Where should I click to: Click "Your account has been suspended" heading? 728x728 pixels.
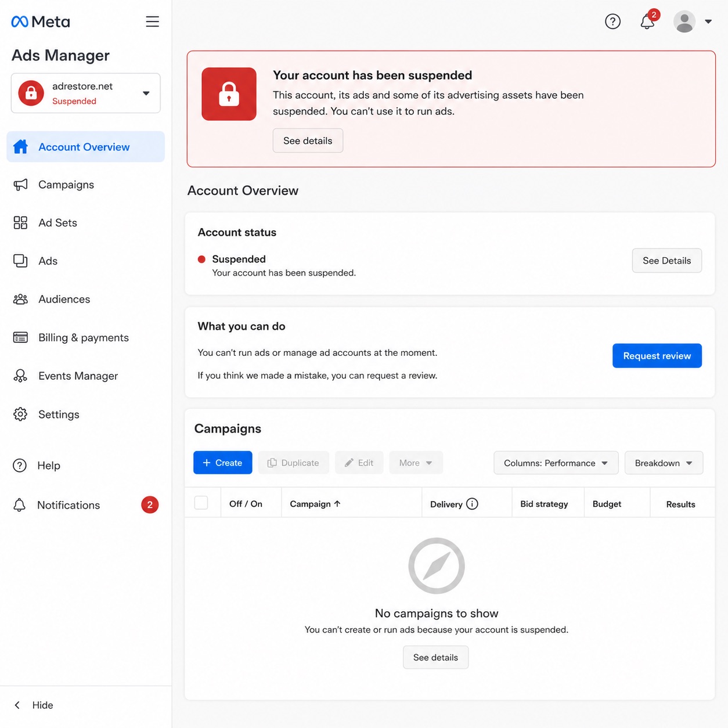(373, 75)
